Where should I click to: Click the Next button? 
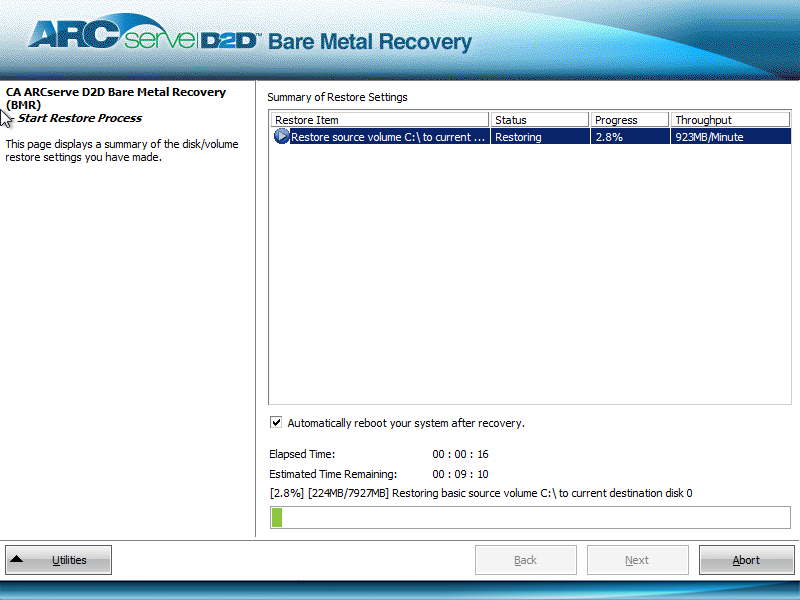637,560
